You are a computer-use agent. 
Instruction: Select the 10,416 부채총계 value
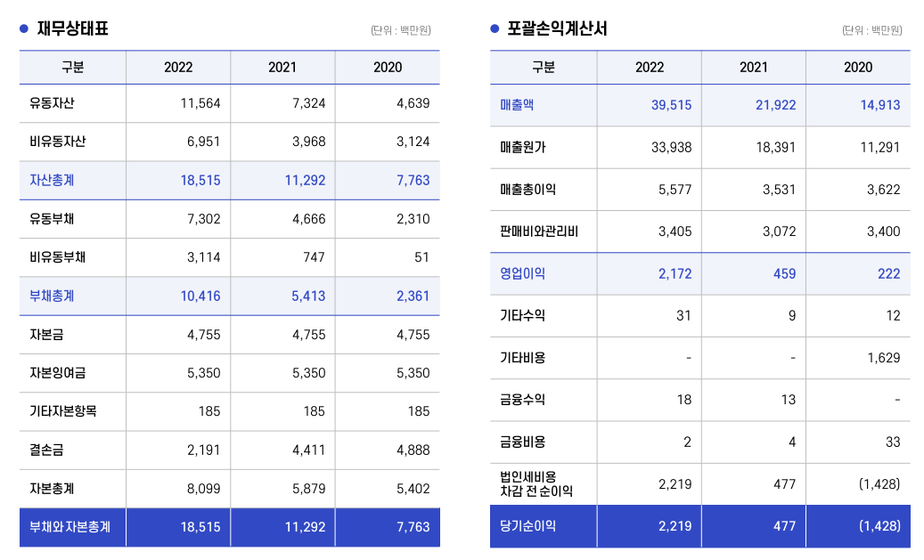[x=200, y=296]
